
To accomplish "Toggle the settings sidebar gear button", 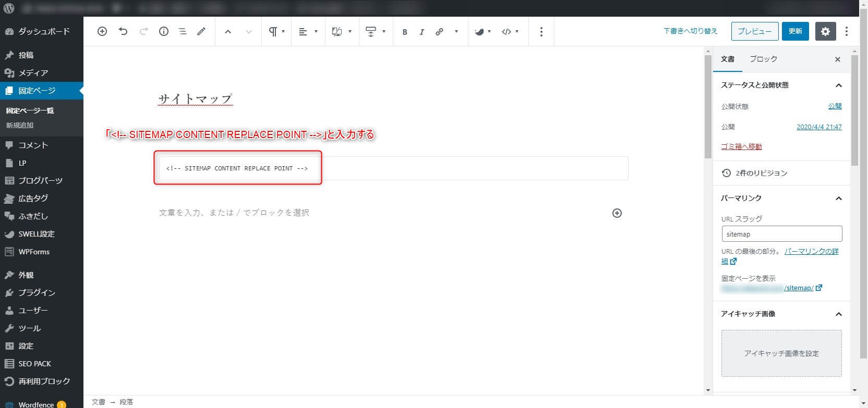I will 825,31.
